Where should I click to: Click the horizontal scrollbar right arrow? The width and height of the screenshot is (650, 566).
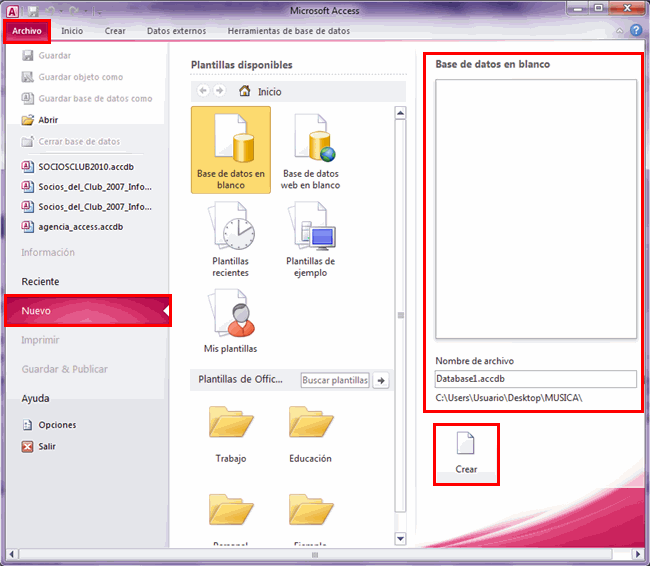coord(638,554)
